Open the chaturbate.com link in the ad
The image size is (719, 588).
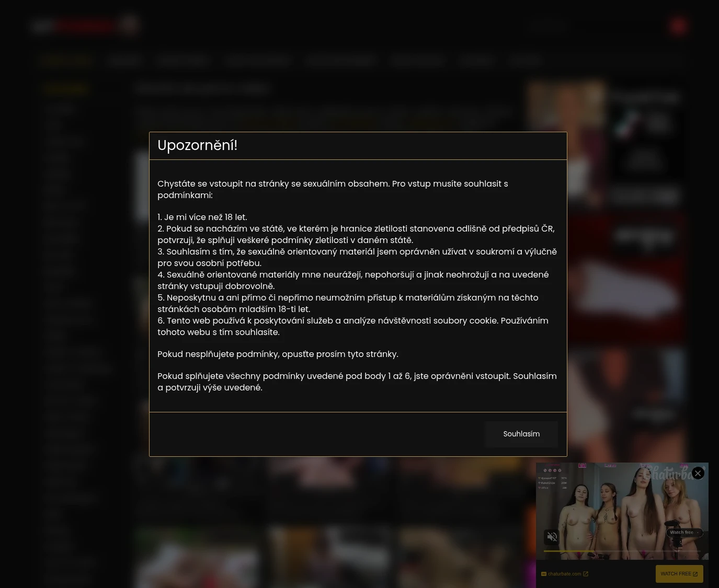coord(564,574)
